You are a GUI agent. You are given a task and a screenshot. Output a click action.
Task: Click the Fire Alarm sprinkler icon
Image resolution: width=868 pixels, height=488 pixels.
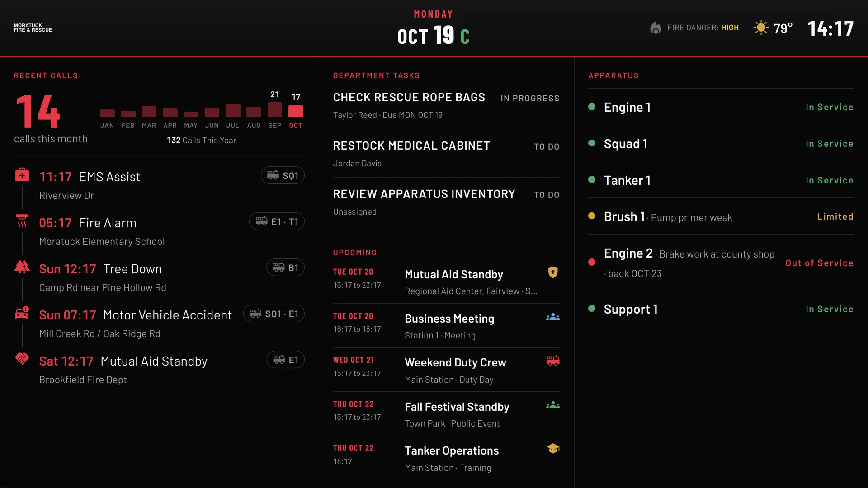click(22, 221)
